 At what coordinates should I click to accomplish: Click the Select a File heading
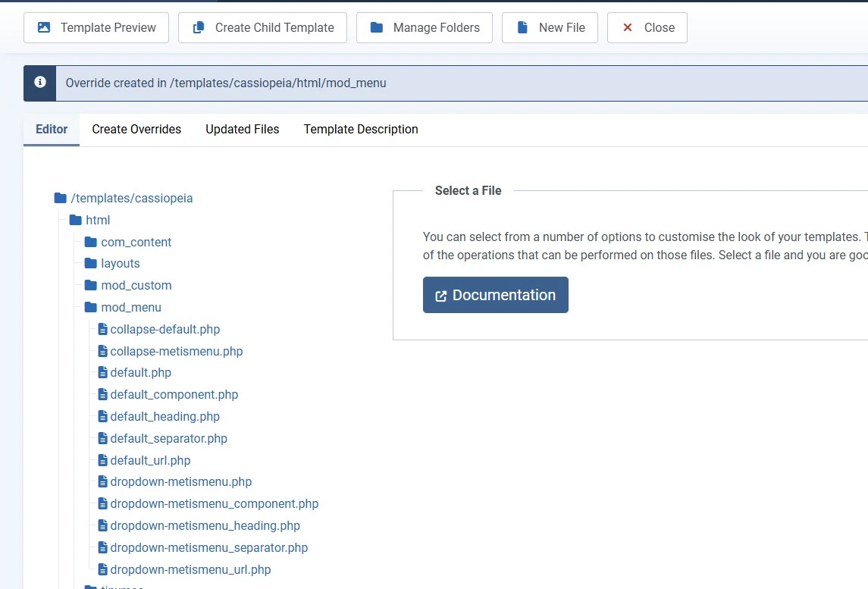click(468, 190)
